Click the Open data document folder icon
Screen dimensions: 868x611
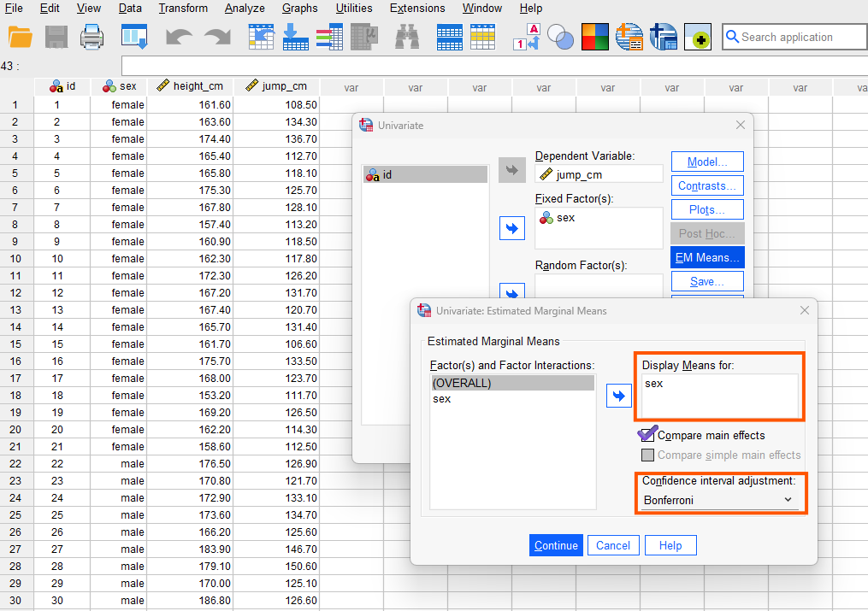coord(21,37)
